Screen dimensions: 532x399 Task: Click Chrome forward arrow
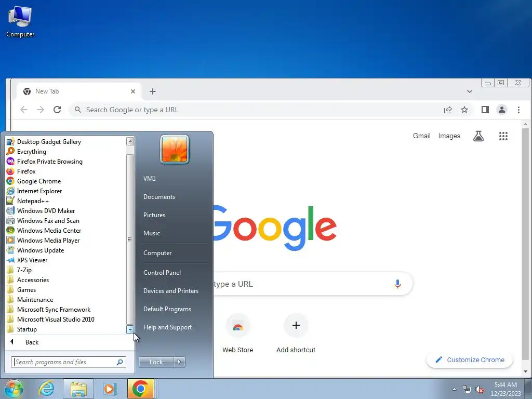[41, 110]
